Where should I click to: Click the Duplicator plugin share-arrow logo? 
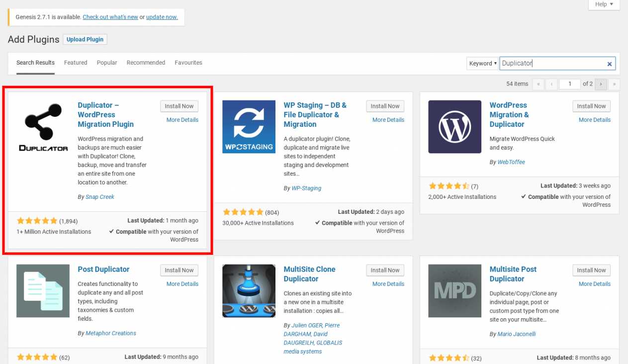pos(43,126)
